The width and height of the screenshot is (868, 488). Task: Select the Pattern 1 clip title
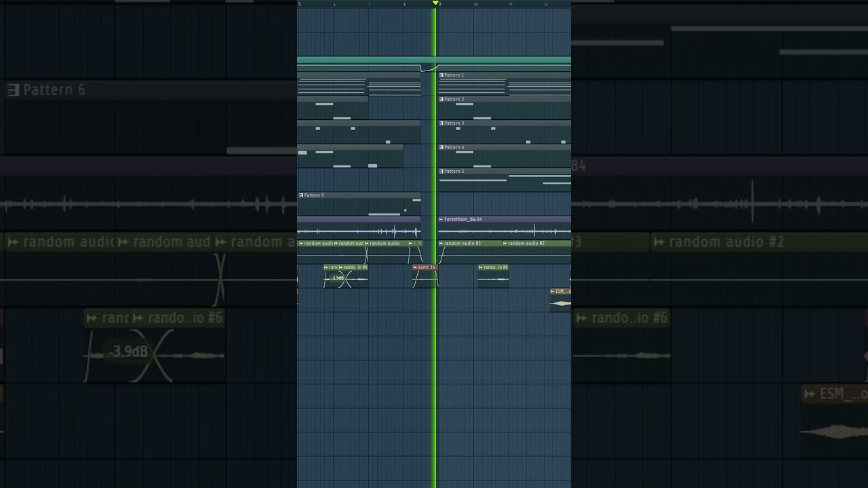(x=454, y=75)
